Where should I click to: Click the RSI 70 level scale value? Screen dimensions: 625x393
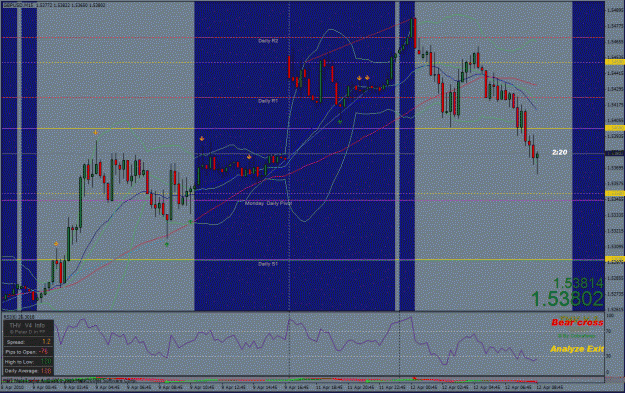608,331
